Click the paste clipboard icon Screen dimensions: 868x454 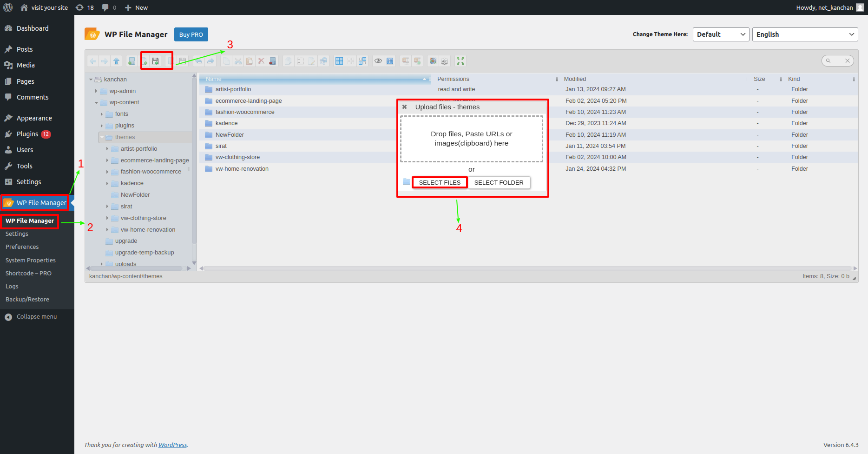coord(250,61)
